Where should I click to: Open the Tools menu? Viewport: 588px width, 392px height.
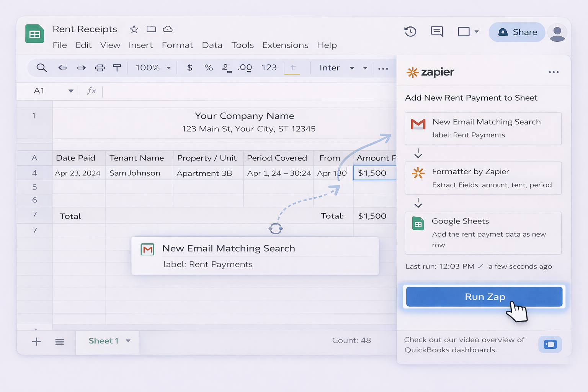click(242, 45)
